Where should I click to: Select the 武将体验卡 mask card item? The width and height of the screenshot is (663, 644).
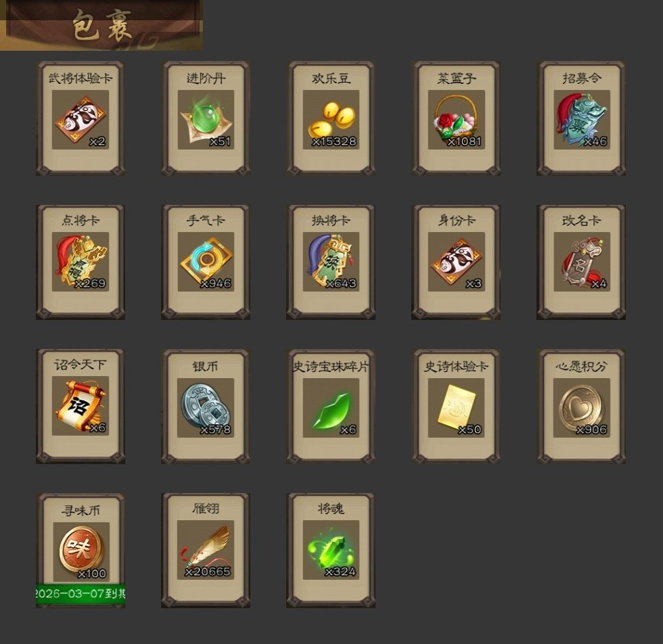pyautogui.click(x=81, y=118)
